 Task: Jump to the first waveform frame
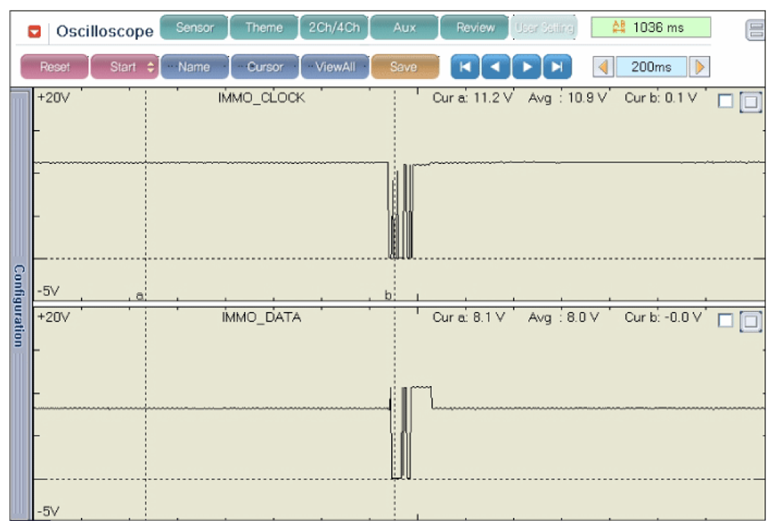click(465, 67)
